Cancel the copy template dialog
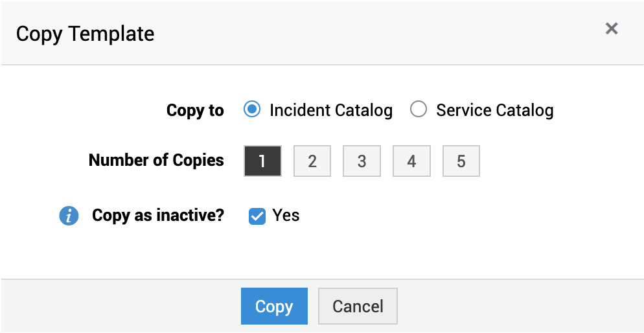 tap(358, 306)
